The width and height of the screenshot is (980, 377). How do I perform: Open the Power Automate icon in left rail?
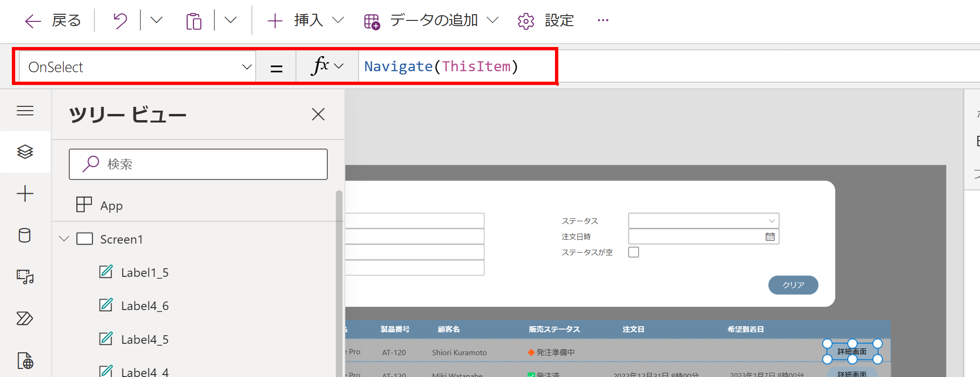(x=25, y=318)
